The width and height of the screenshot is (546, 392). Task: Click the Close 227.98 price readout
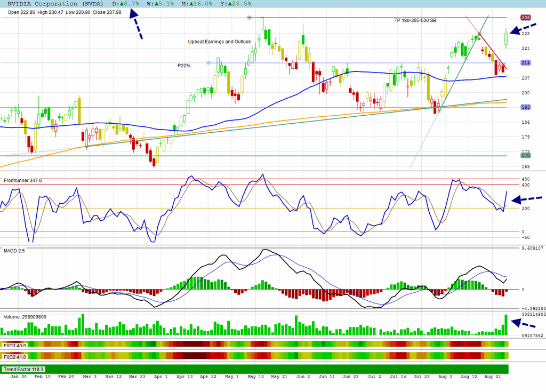(107, 12)
